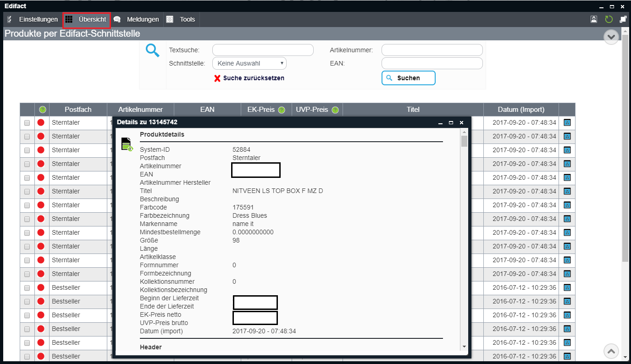This screenshot has height=364, width=631.
Task: Click the green document icon in Produktdetails
Action: click(127, 144)
